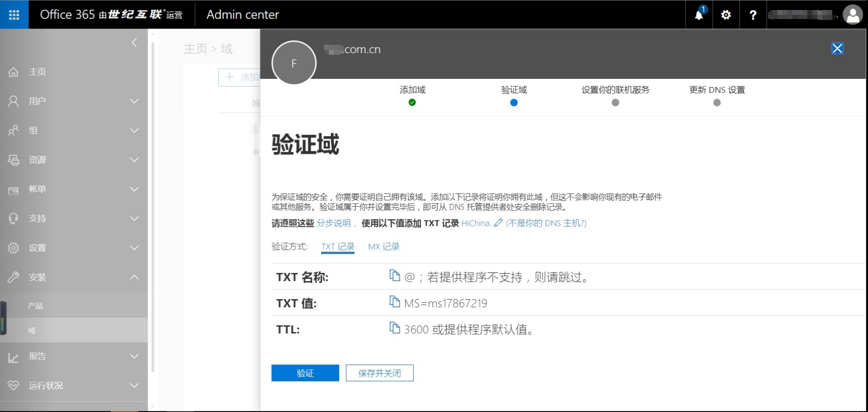
Task: Click the MS=ms17867219 text
Action: point(445,303)
